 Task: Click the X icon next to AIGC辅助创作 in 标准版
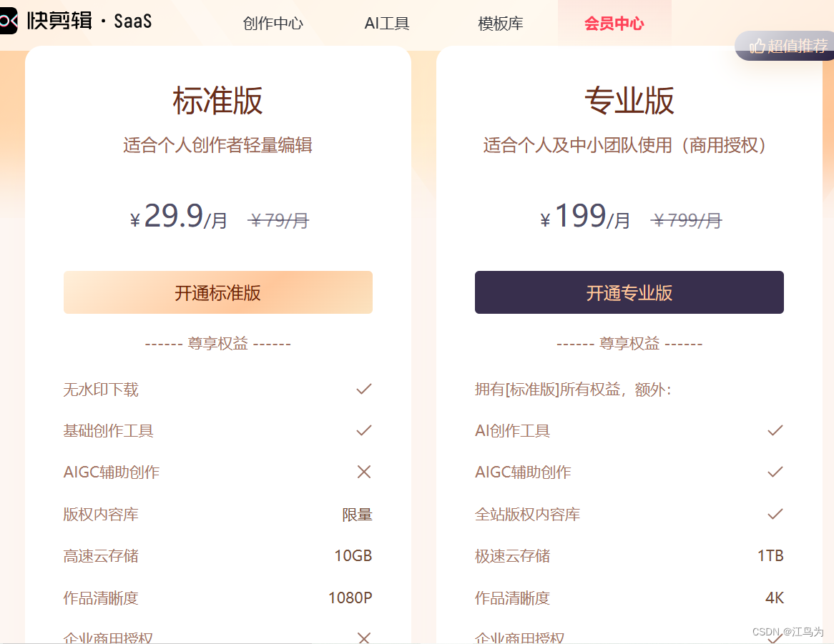(x=363, y=472)
